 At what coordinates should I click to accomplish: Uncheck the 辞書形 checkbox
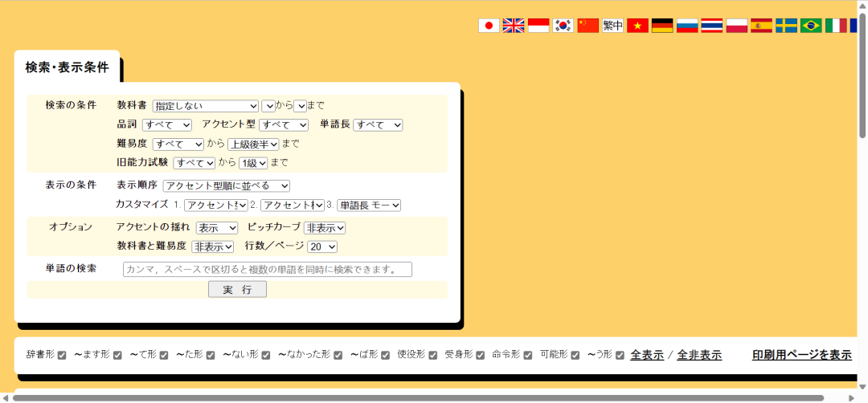[x=62, y=356]
